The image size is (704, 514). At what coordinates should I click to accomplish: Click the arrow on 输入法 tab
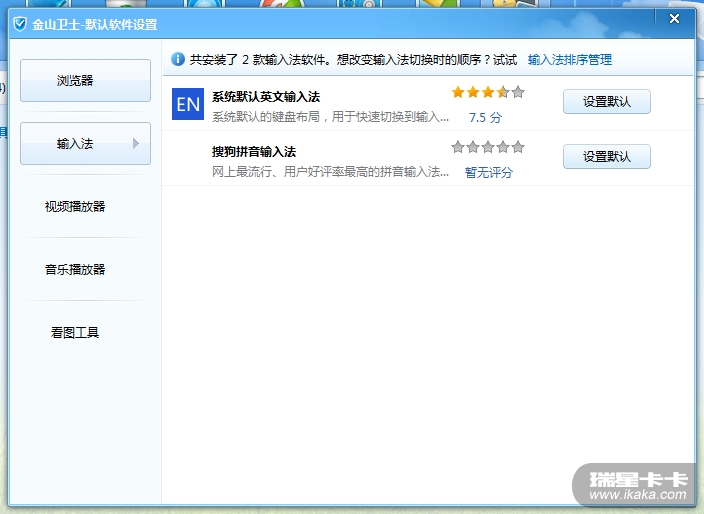(x=136, y=144)
